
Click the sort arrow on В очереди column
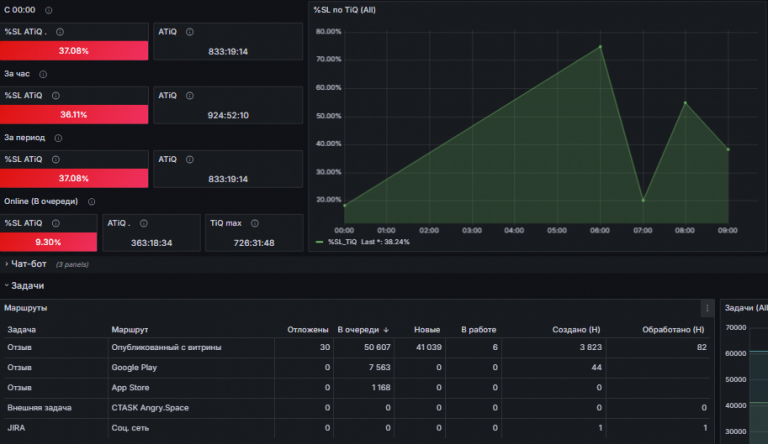[386, 330]
